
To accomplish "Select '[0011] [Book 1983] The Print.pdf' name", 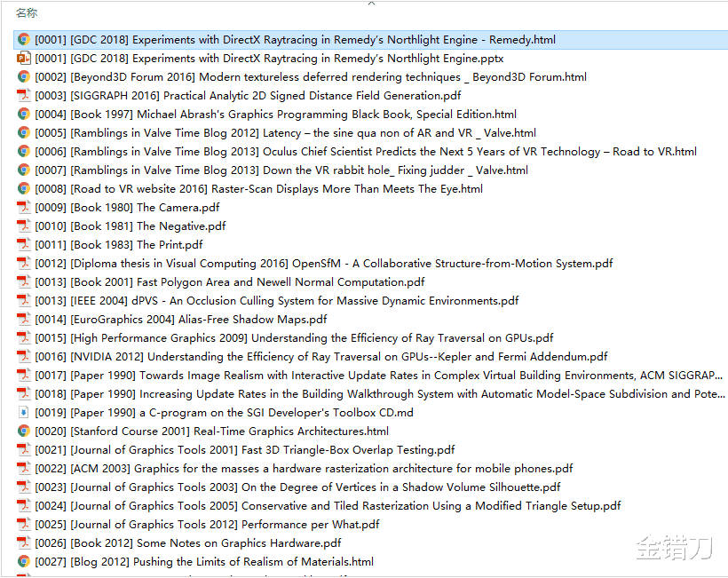I will 119,244.
